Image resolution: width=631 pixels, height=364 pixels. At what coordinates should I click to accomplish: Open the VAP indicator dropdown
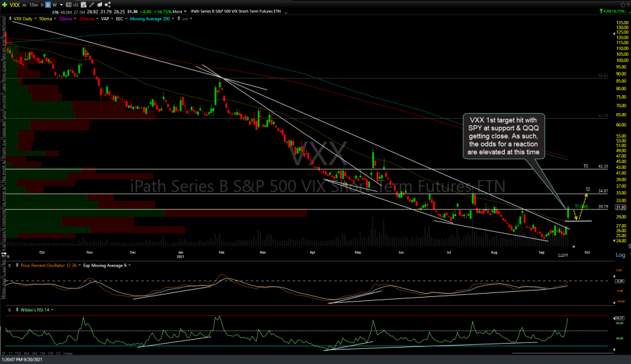coord(112,18)
